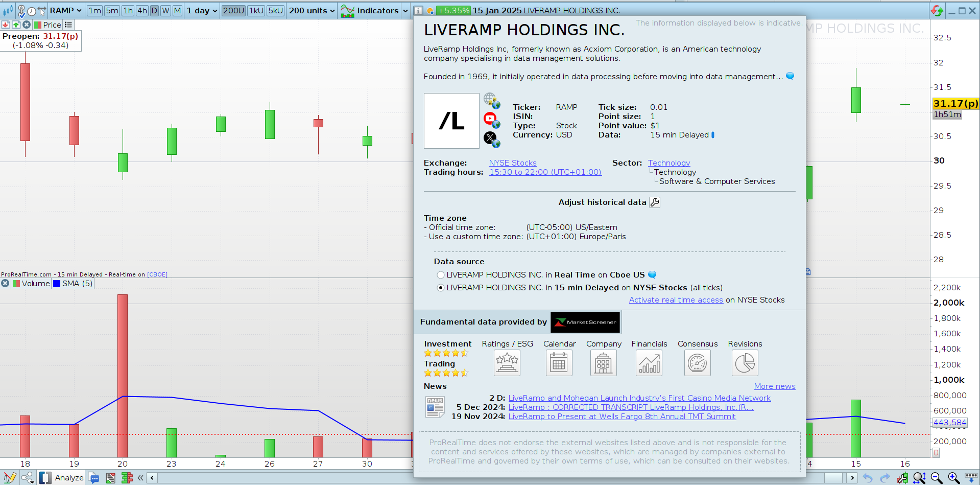Click the zoom out magnifier icon
980x485 pixels.
[936, 478]
